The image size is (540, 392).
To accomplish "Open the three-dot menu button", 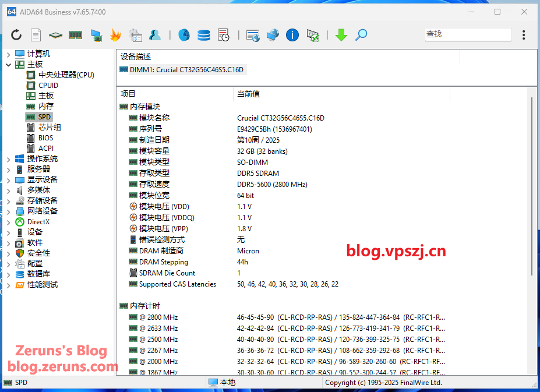I will [524, 35].
